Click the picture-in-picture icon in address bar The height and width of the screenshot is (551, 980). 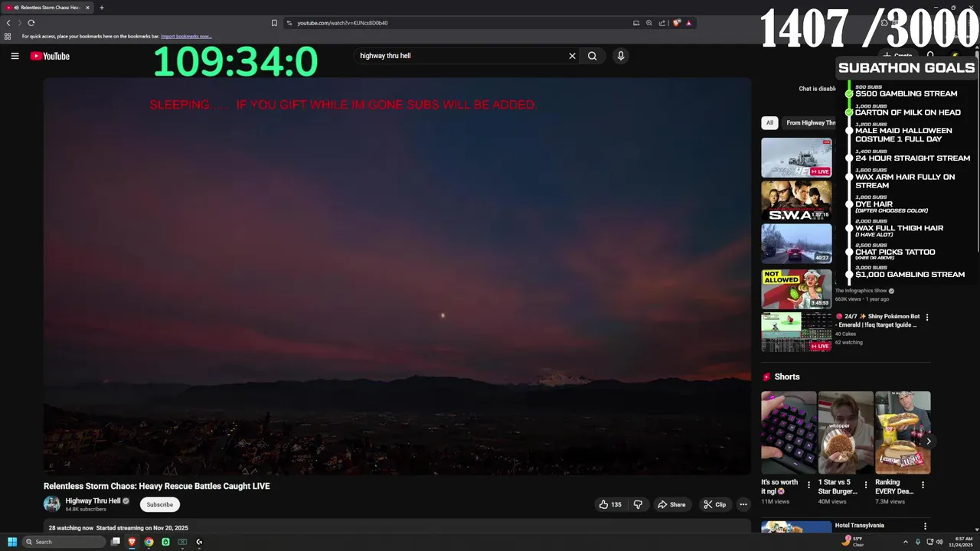click(636, 23)
